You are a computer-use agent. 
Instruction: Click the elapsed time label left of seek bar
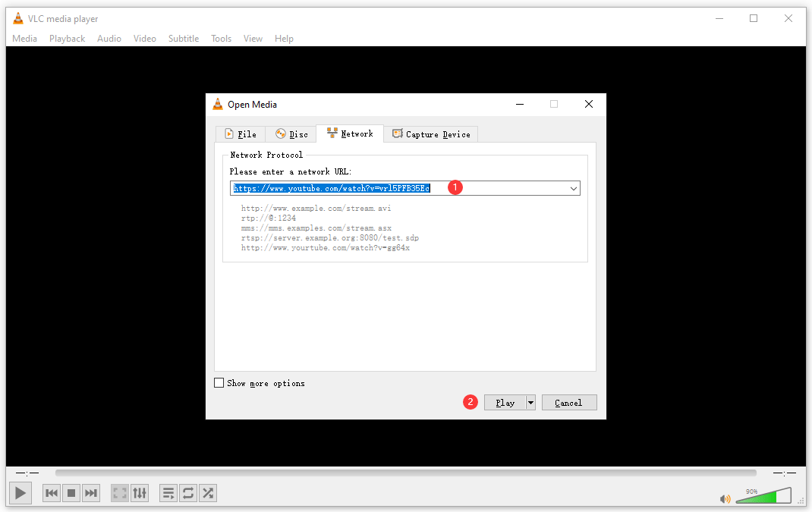pos(27,473)
